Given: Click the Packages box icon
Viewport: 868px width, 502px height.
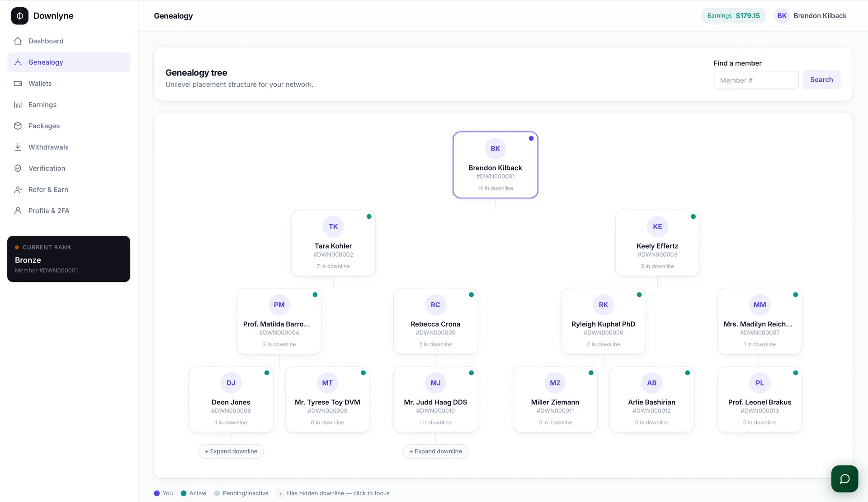Looking at the screenshot, I should coord(18,126).
